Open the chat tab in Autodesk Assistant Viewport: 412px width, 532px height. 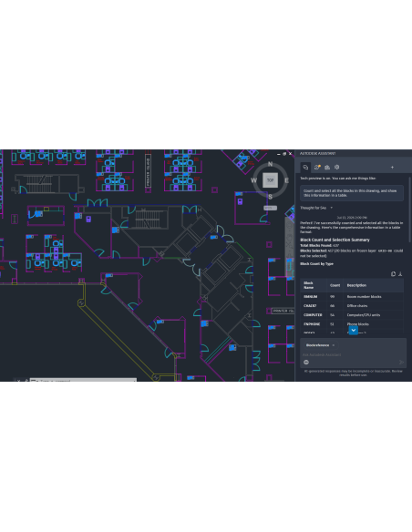coord(305,168)
